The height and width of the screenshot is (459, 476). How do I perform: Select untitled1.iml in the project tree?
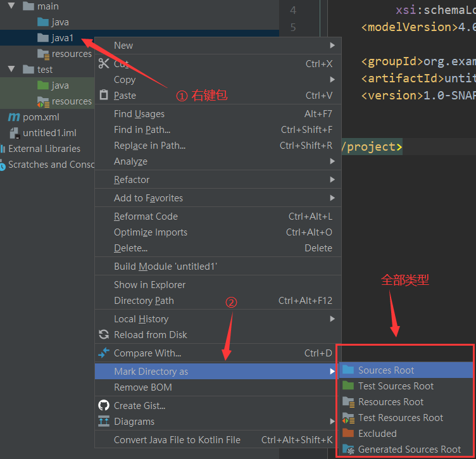pyautogui.click(x=49, y=133)
